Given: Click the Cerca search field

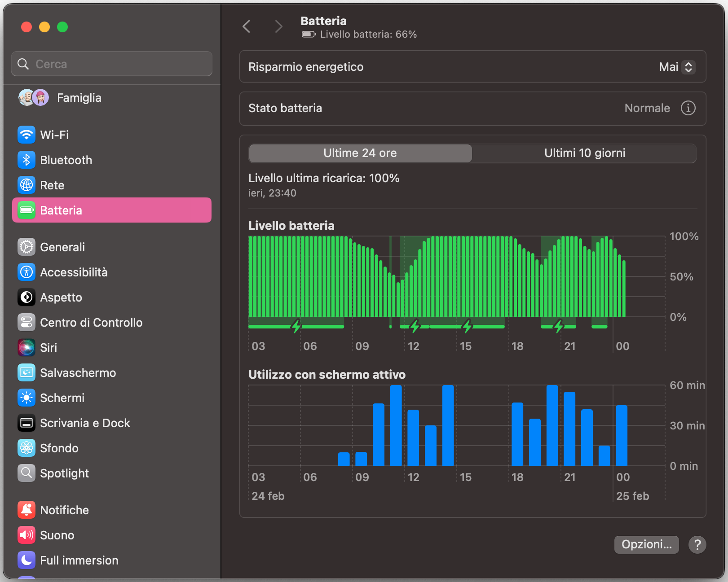Looking at the screenshot, I should tap(112, 64).
